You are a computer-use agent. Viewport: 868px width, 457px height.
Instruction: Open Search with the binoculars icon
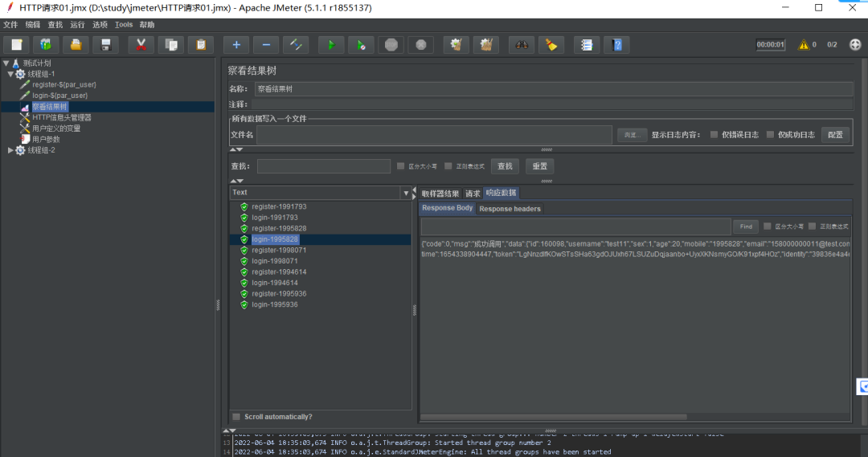pyautogui.click(x=522, y=45)
